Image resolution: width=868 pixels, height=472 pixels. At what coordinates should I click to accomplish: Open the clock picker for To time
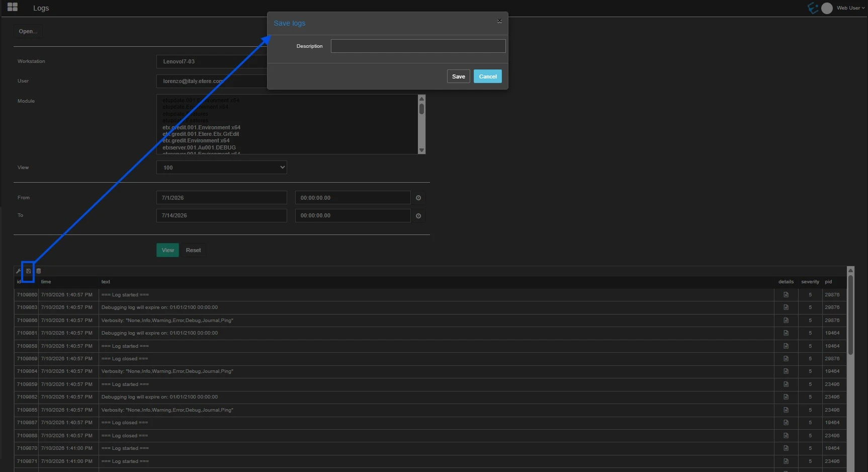tap(418, 216)
